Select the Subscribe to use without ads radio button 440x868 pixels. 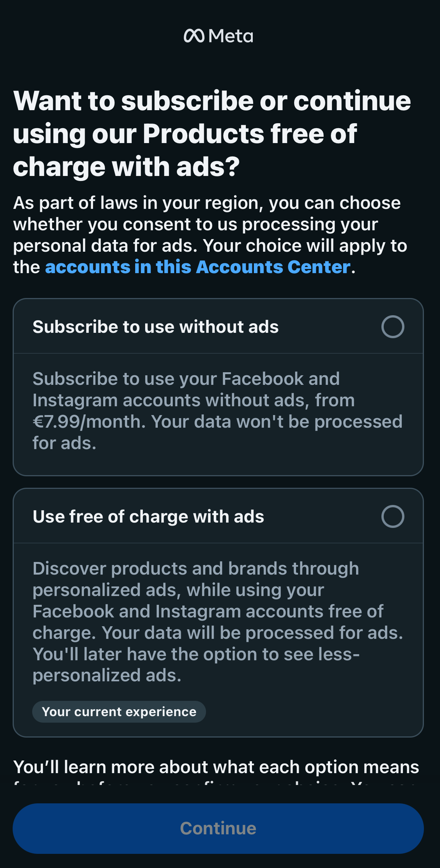coord(393,327)
